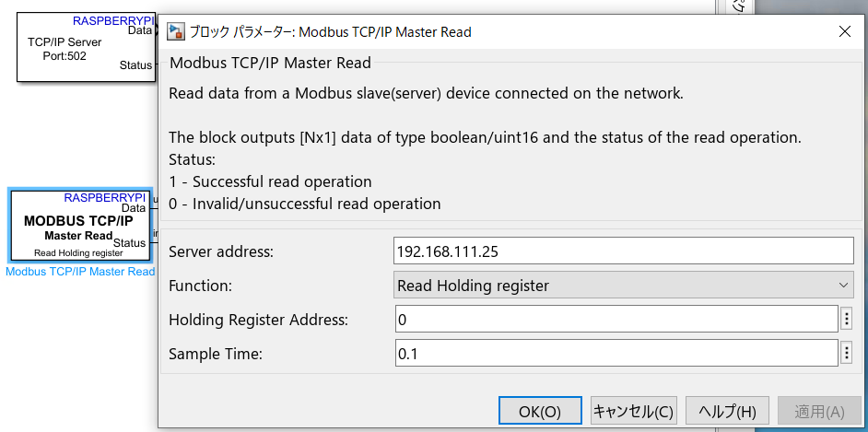The height and width of the screenshot is (432, 868).
Task: Open help with the ヘルプ(H) button
Action: pos(727,411)
